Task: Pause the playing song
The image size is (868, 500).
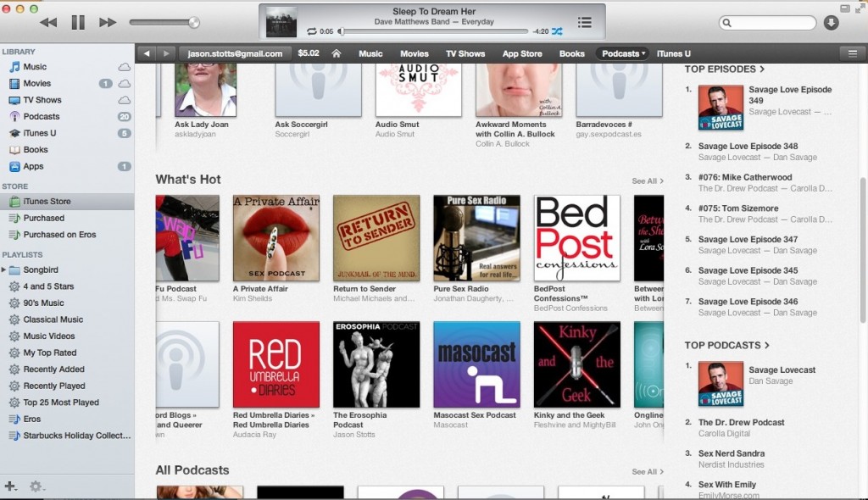Action: click(78, 23)
